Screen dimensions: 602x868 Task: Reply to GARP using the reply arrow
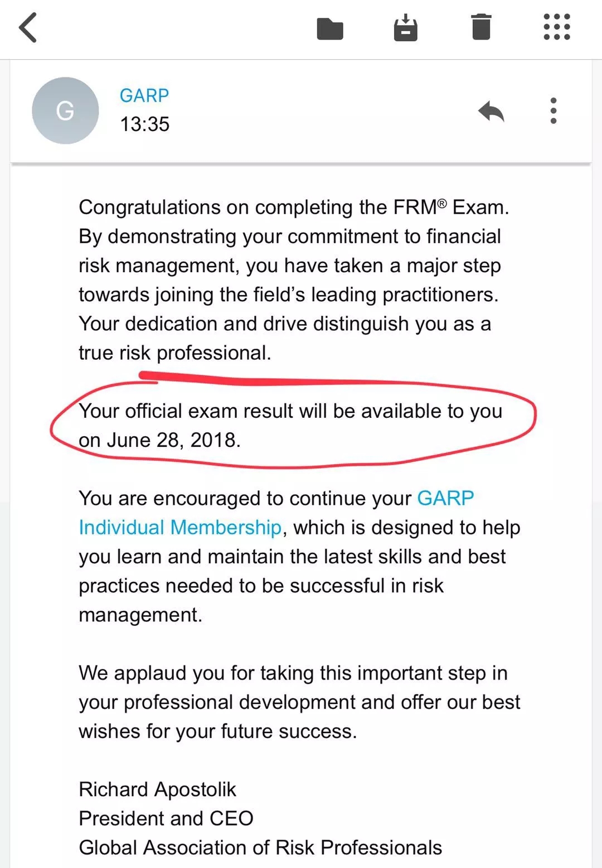[x=491, y=111]
